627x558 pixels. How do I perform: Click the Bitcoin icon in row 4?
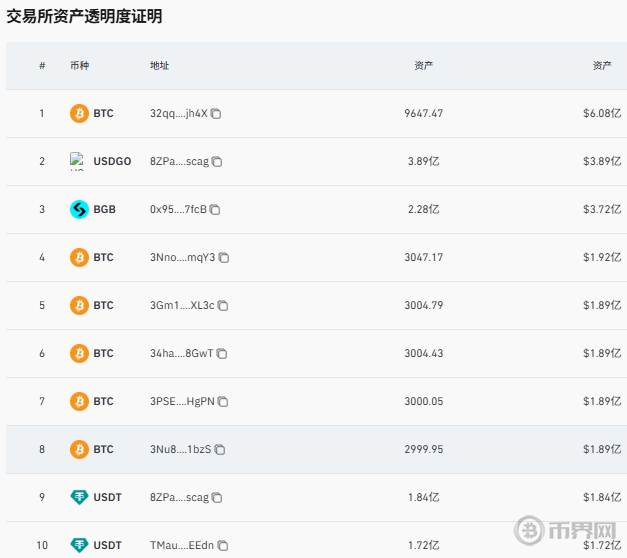(79, 258)
